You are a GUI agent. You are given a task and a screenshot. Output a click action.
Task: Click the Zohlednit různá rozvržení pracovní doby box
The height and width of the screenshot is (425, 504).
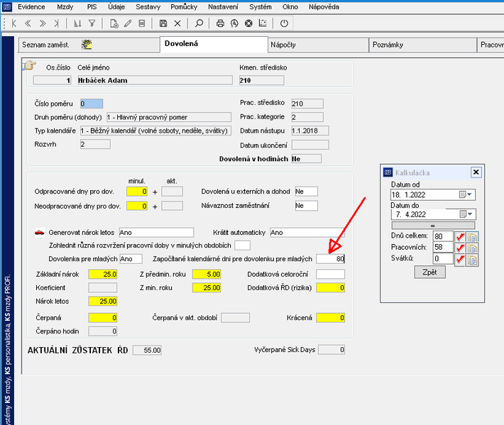242,245
